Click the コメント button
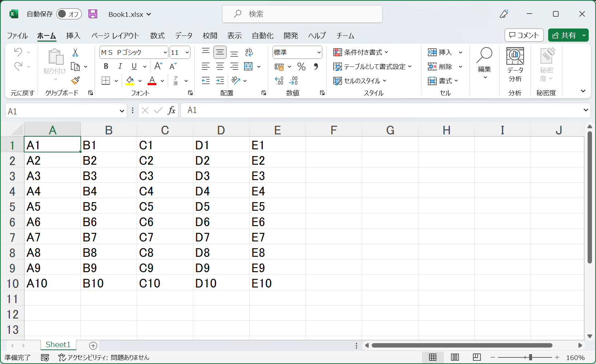Image resolution: width=596 pixels, height=364 pixels. click(524, 35)
